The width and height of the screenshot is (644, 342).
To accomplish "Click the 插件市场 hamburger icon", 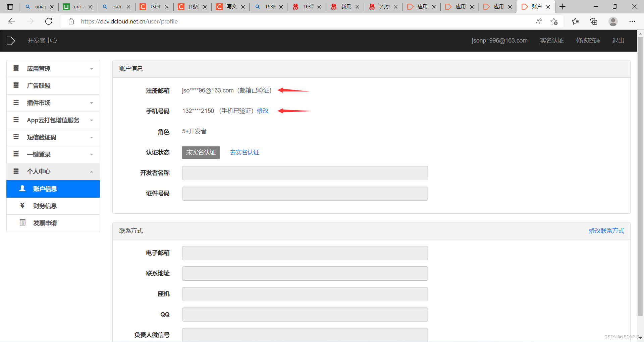I will 16,102.
